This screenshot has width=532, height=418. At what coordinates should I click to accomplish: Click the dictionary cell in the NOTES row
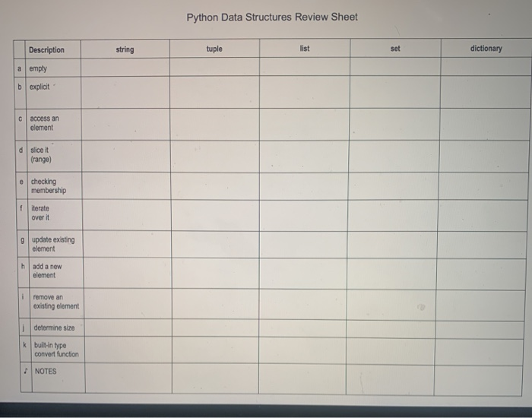pyautogui.click(x=478, y=381)
